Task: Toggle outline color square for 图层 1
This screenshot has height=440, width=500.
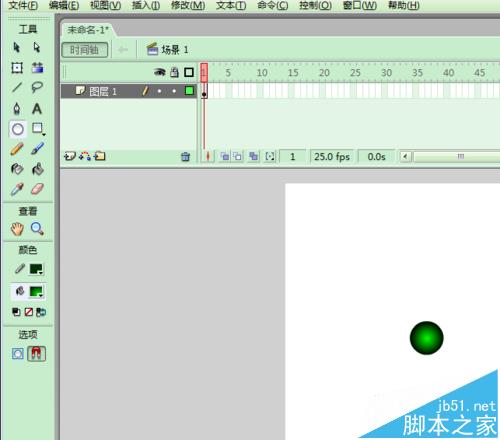Action: [189, 91]
